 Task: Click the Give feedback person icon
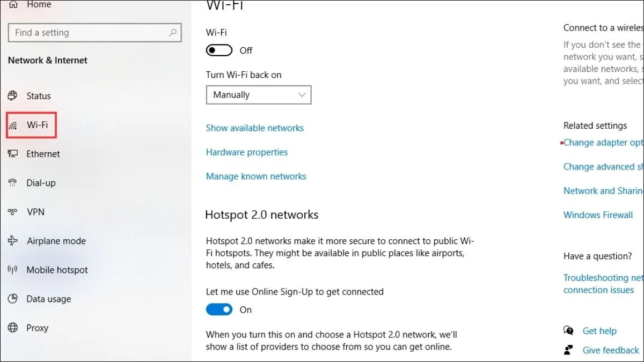pyautogui.click(x=568, y=350)
